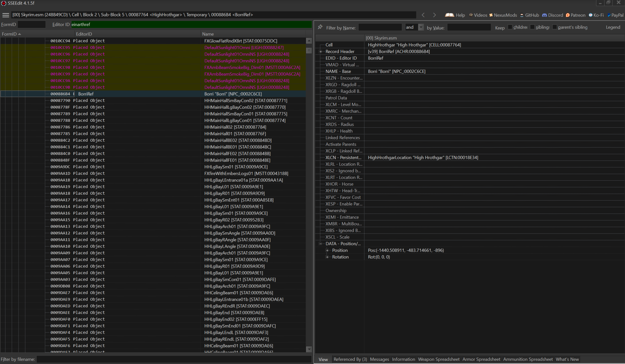Switch to the View tab
This screenshot has width=625, height=364.
point(323,359)
